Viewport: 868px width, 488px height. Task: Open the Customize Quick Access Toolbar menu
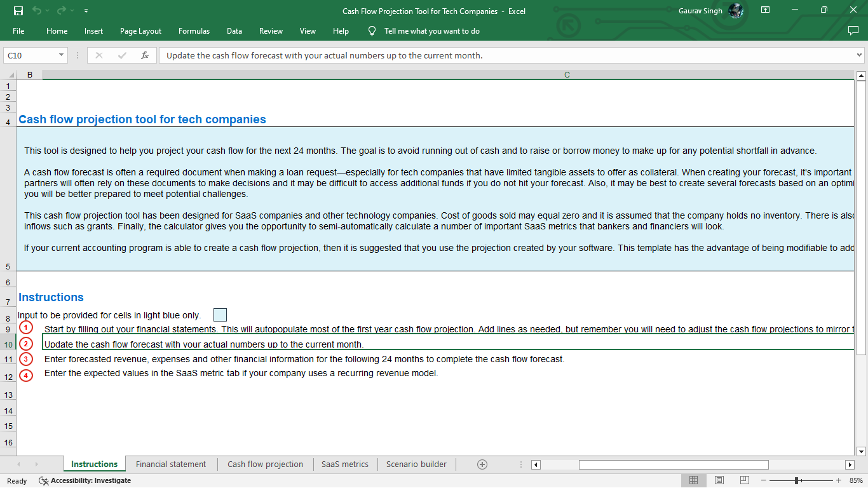click(x=86, y=10)
